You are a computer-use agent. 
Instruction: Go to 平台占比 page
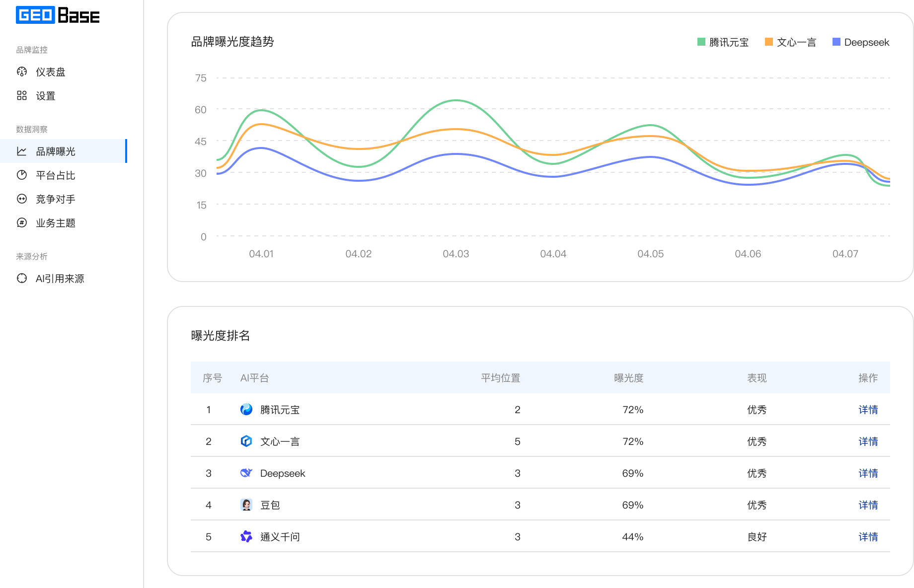click(64, 175)
